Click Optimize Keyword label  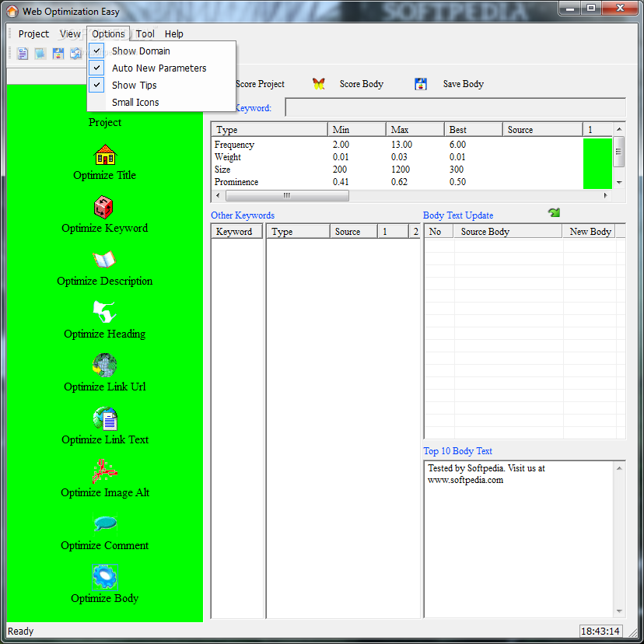[x=104, y=228]
